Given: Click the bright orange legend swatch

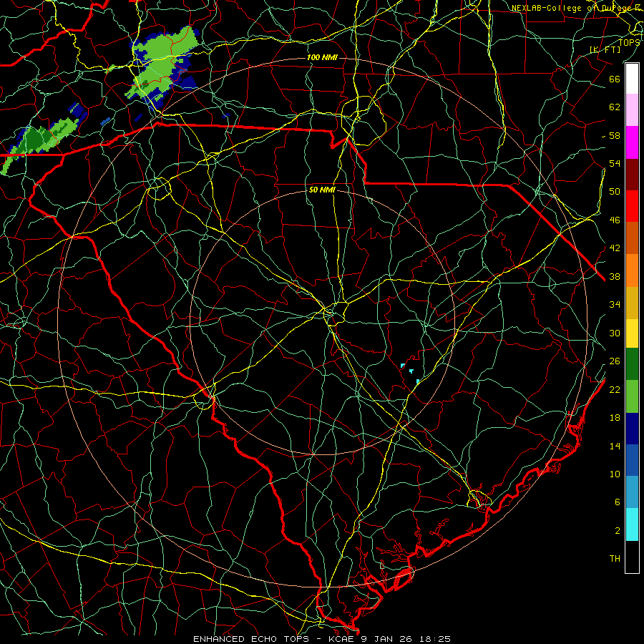Looking at the screenshot, I should click(x=632, y=270).
